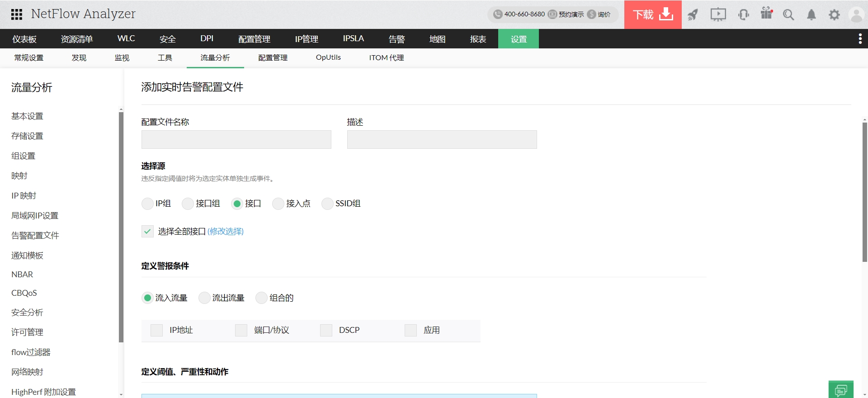
Task: Switch to the 安全 tab
Action: (167, 39)
